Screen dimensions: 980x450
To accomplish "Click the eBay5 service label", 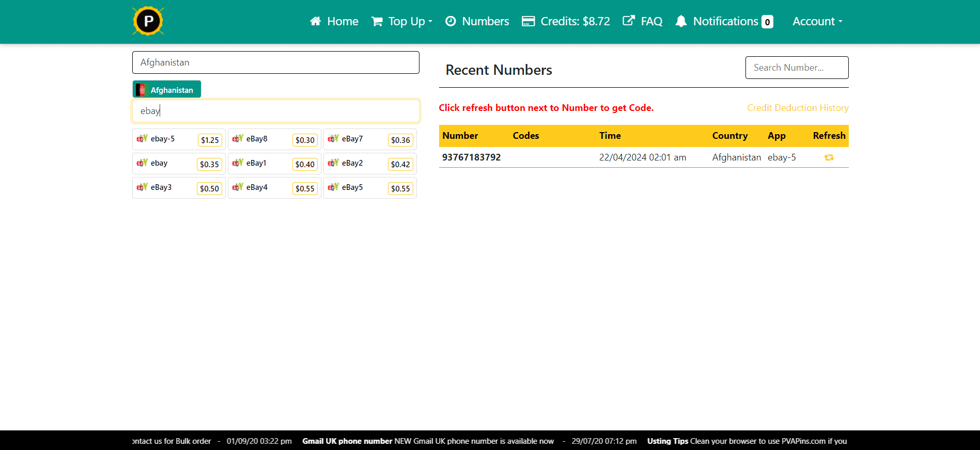I will coord(352,187).
